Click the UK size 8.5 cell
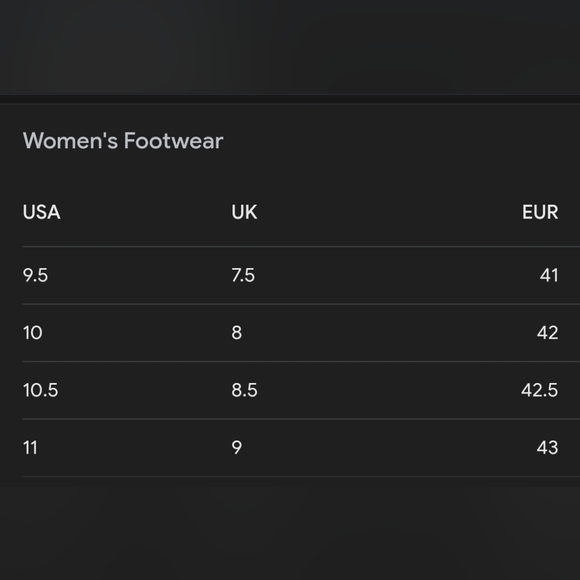Image resolution: width=580 pixels, height=580 pixels. pyautogui.click(x=244, y=390)
